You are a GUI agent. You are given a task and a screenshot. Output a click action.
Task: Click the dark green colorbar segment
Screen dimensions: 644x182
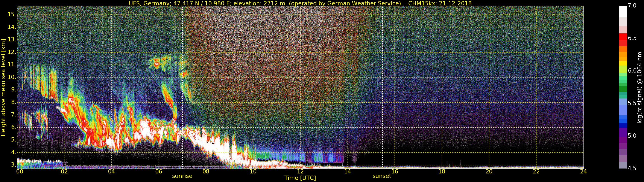tap(623, 89)
